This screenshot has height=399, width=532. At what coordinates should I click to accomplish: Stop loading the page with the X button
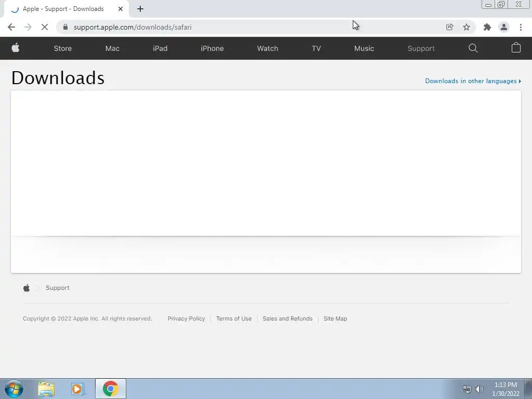pyautogui.click(x=45, y=27)
